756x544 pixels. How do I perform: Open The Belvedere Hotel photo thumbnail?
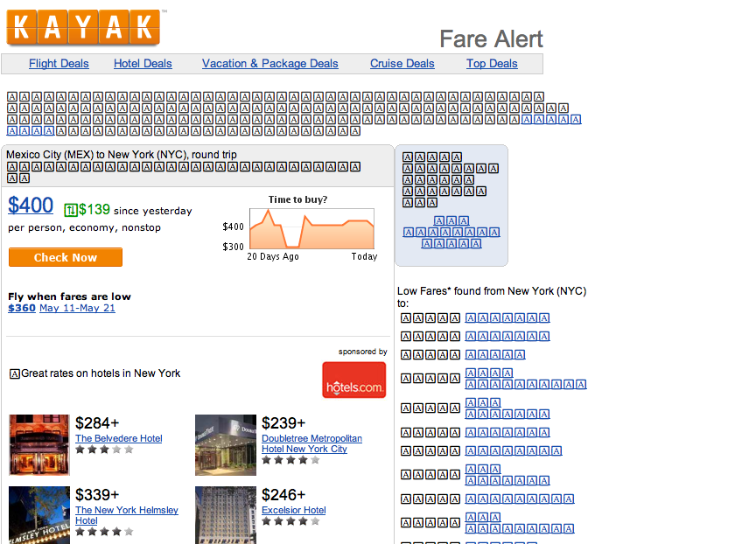click(39, 445)
